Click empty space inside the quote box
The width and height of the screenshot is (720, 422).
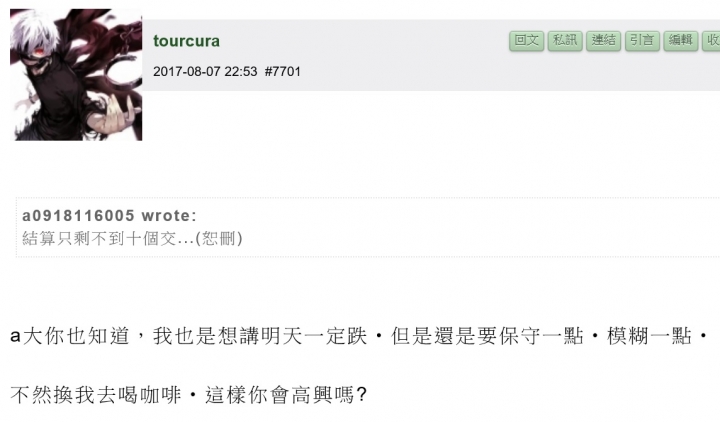(480, 228)
